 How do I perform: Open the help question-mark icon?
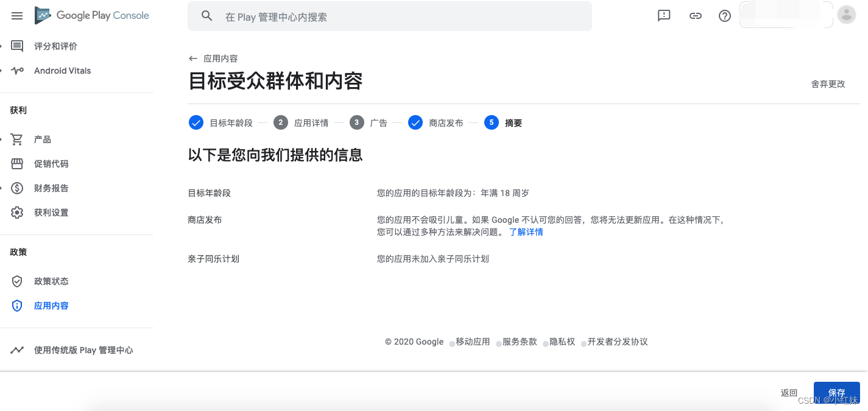point(724,16)
